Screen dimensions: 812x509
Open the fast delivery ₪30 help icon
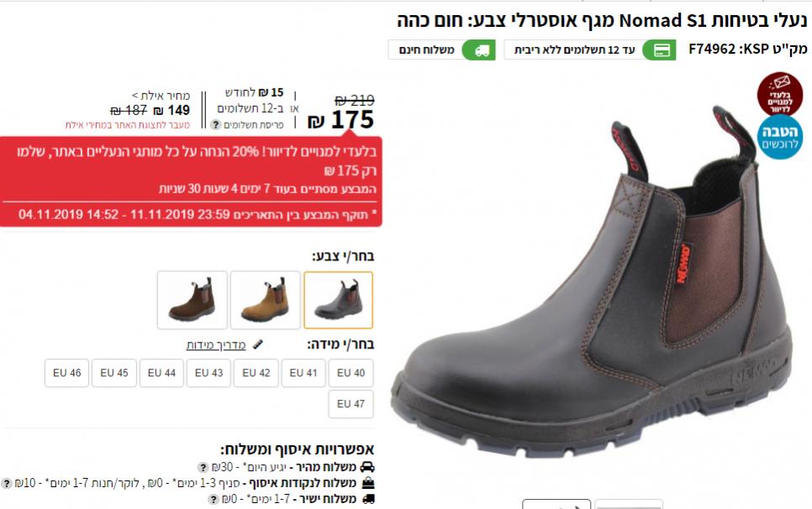203,467
